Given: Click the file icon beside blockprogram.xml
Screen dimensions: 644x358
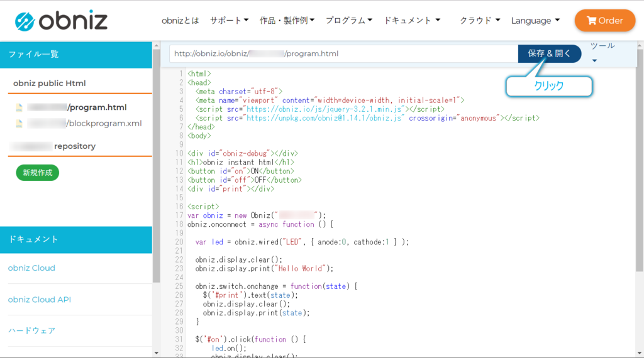Looking at the screenshot, I should (x=19, y=124).
